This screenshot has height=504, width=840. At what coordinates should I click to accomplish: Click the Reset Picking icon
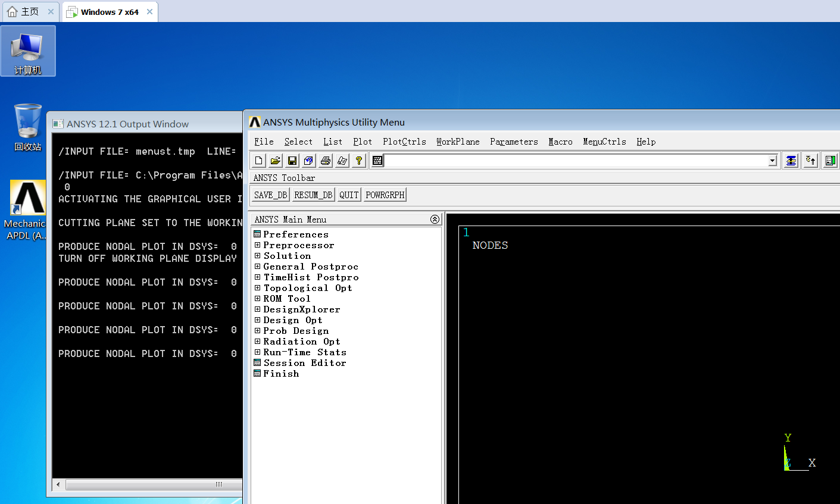point(811,160)
